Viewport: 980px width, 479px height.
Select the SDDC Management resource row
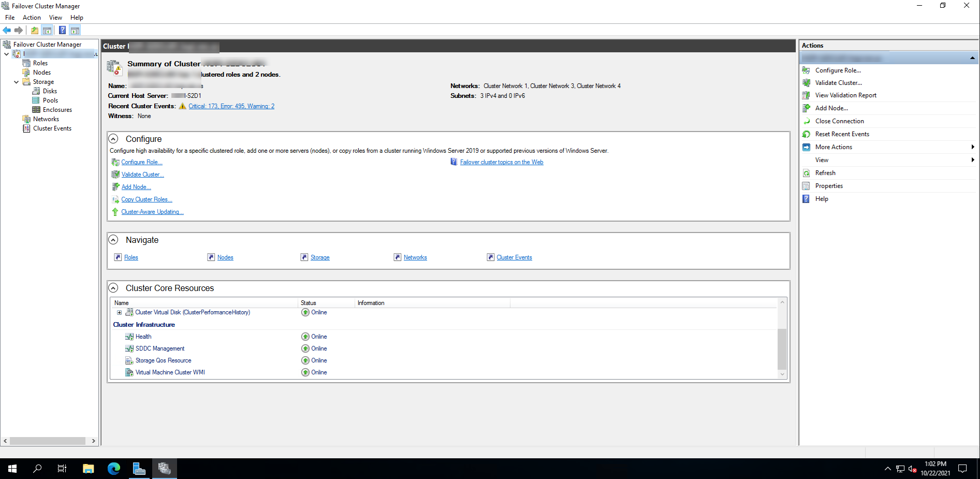coord(444,349)
